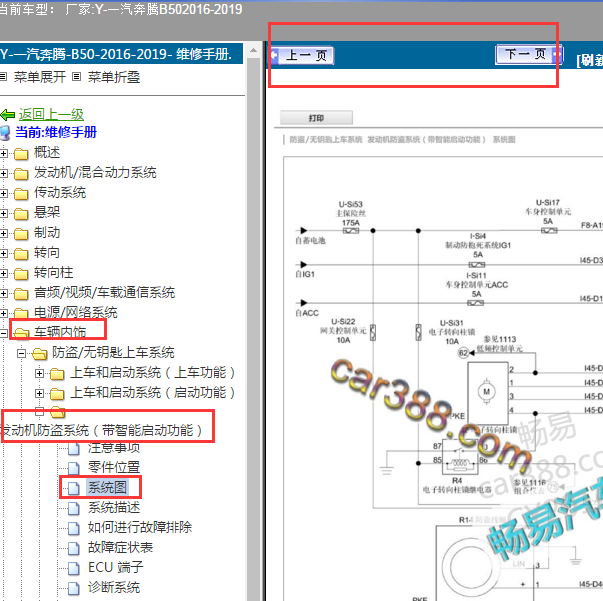The width and height of the screenshot is (603, 601).
Task: Open the 故障症状表 document
Action: 120,548
